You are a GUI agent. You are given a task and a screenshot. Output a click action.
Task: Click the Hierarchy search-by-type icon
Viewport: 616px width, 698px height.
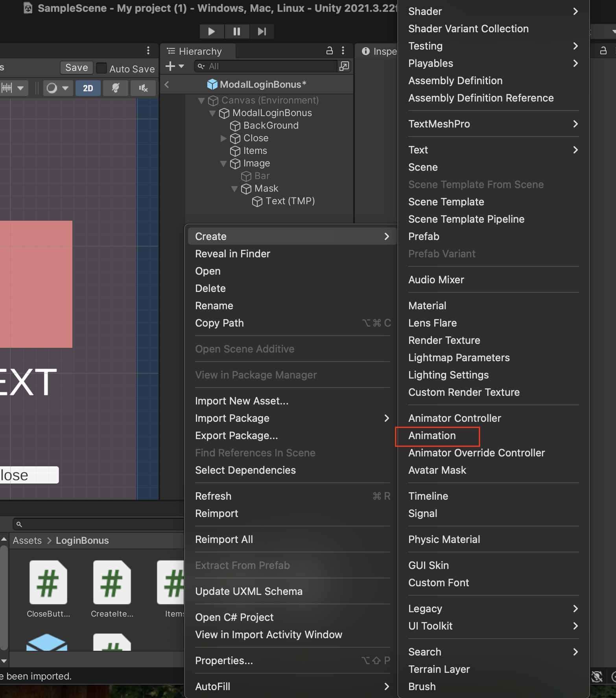pos(344,66)
